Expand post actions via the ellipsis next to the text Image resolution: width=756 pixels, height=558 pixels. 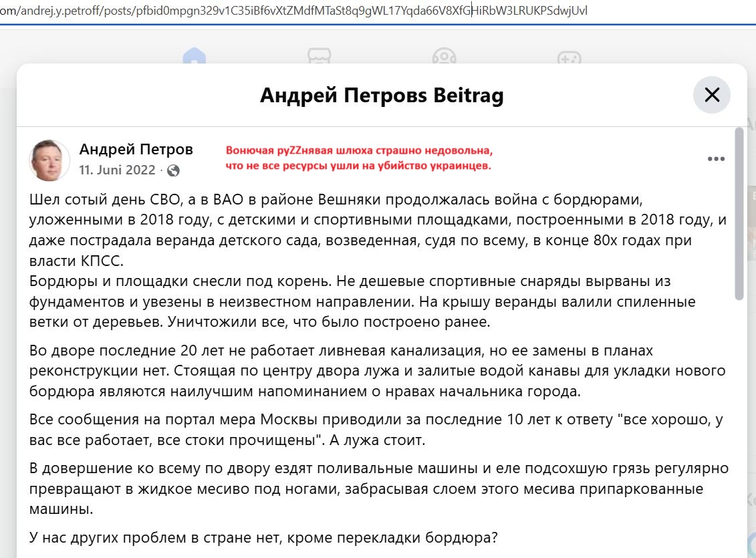(717, 159)
